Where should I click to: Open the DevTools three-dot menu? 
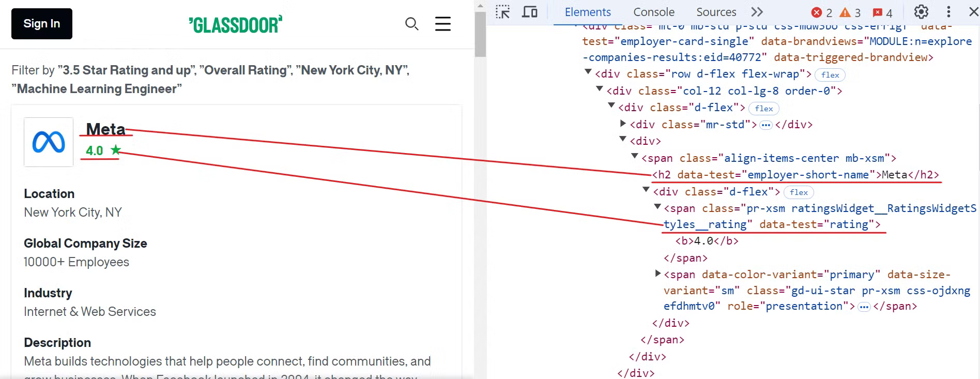(948, 12)
